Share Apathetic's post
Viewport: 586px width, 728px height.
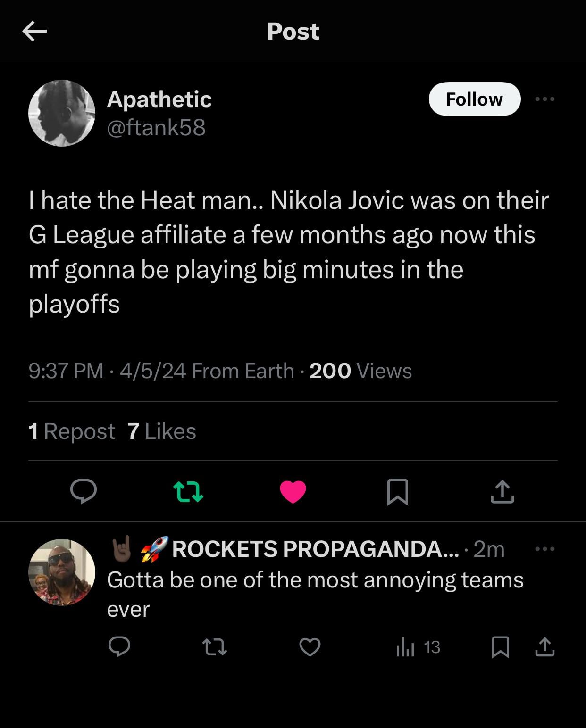(502, 491)
